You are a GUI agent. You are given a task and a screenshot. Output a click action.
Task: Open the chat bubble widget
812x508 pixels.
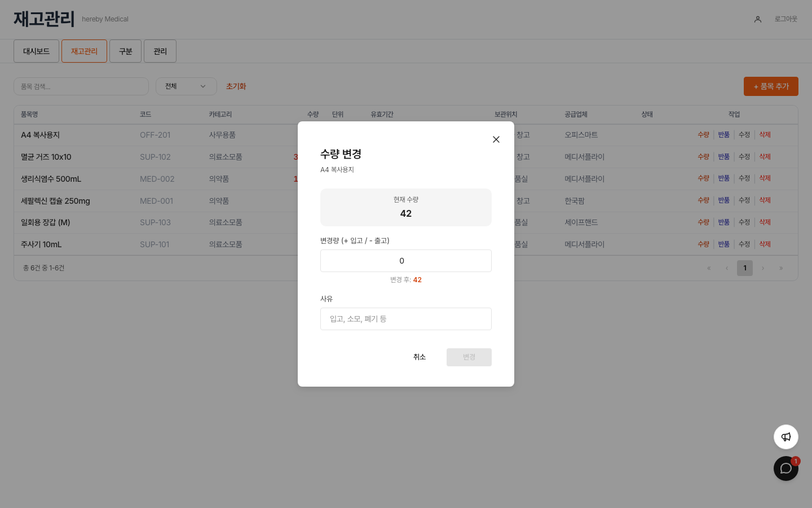pos(786,468)
